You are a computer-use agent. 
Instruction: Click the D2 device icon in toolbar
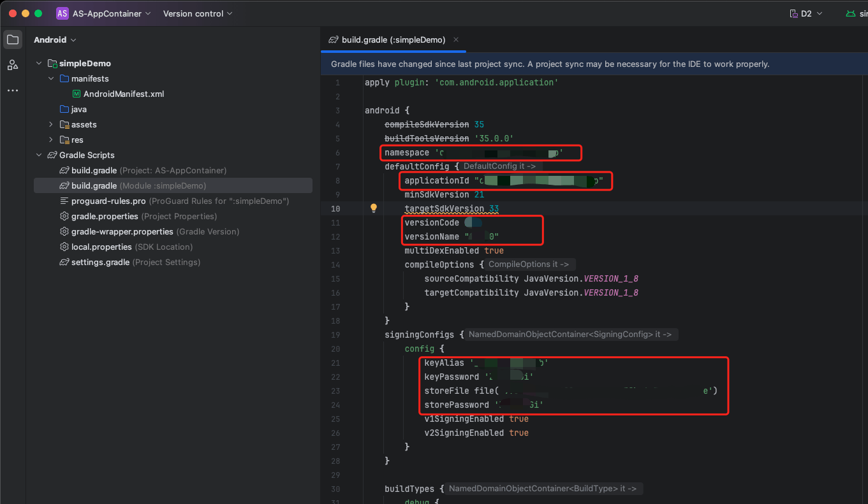[793, 13]
